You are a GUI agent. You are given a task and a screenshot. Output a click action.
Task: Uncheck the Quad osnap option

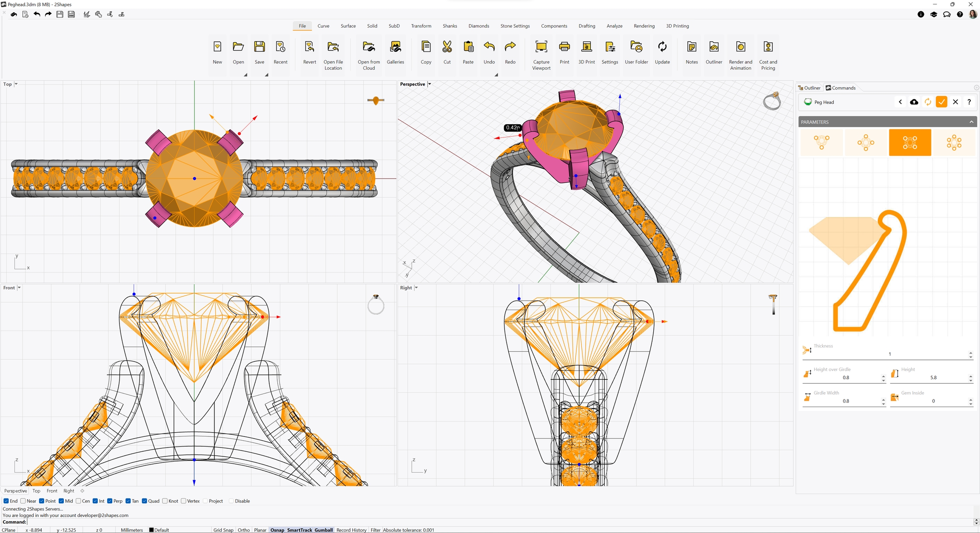click(x=145, y=501)
